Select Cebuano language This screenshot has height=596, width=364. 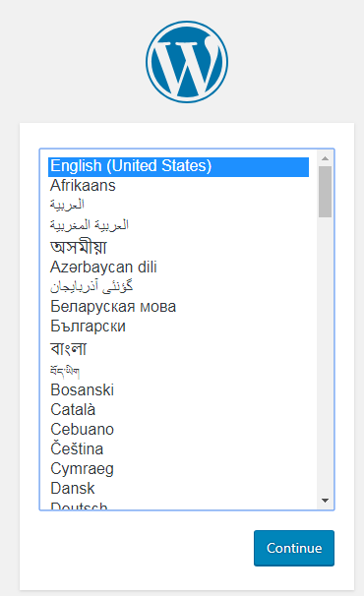click(x=178, y=430)
